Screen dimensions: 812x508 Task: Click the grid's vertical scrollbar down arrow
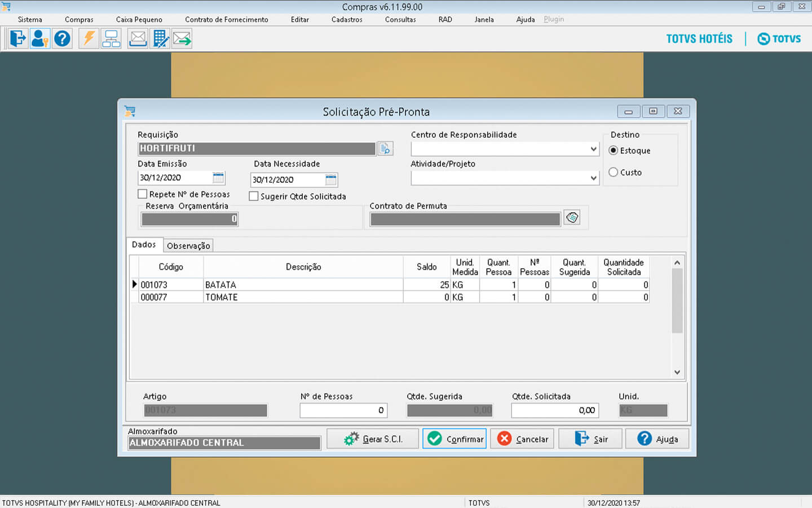coord(677,373)
